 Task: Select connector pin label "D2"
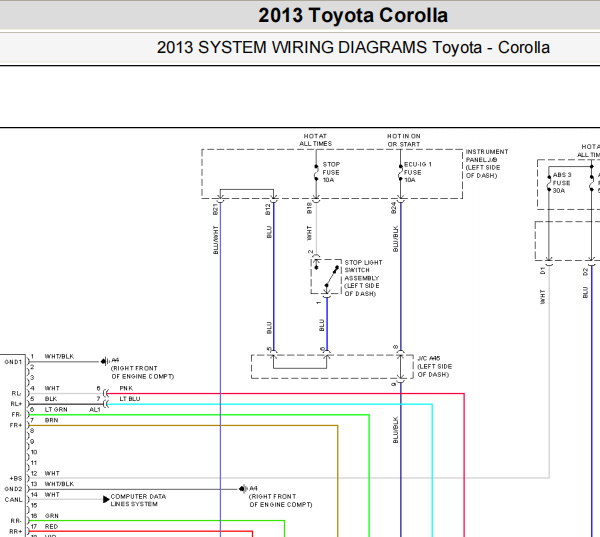(585, 272)
